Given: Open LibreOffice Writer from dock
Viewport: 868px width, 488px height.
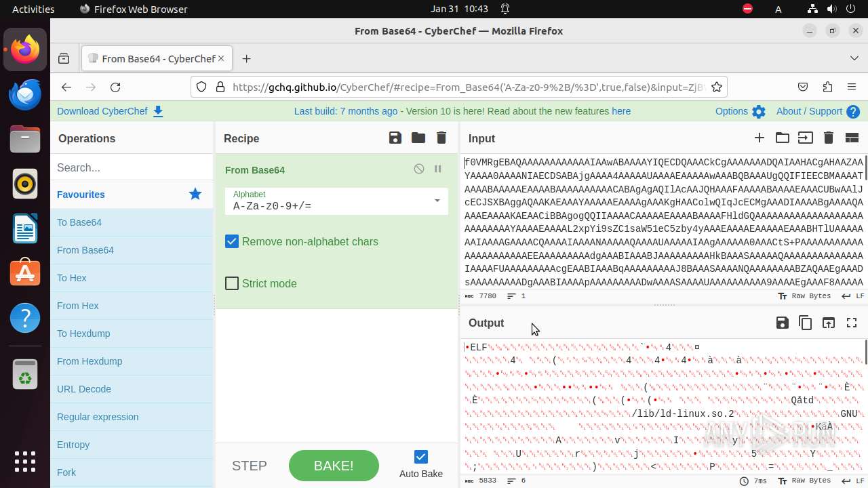Looking at the screenshot, I should [x=25, y=228].
